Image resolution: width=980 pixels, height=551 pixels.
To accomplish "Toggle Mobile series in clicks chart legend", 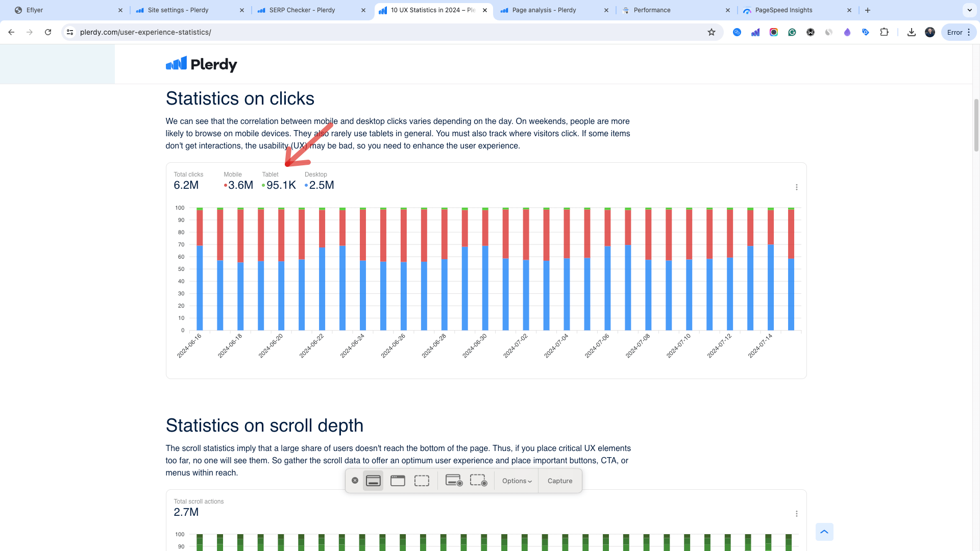I will (x=238, y=181).
